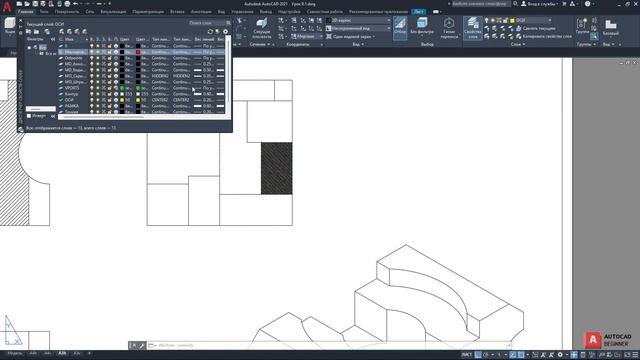
Task: Click New Group Filter icon in layer palette
Action: click(x=36, y=31)
